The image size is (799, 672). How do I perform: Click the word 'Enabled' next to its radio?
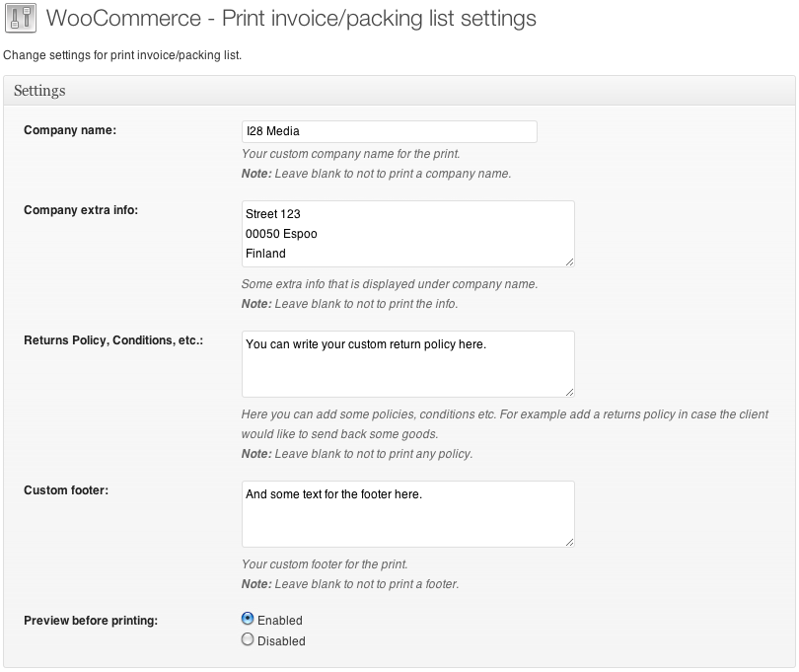click(280, 621)
